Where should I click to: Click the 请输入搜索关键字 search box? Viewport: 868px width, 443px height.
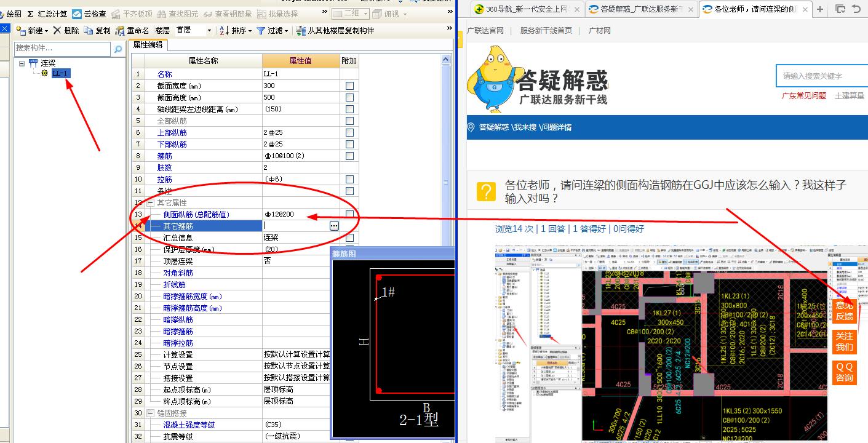[x=822, y=76]
